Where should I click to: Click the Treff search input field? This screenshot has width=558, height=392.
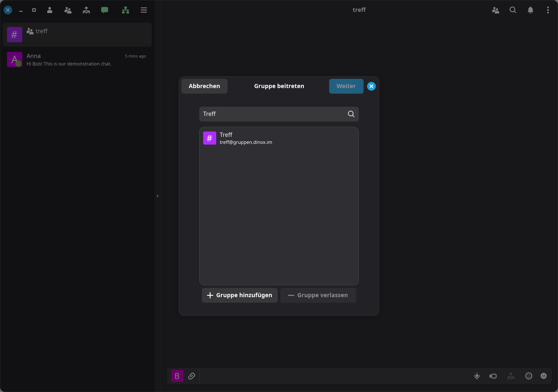pyautogui.click(x=279, y=114)
